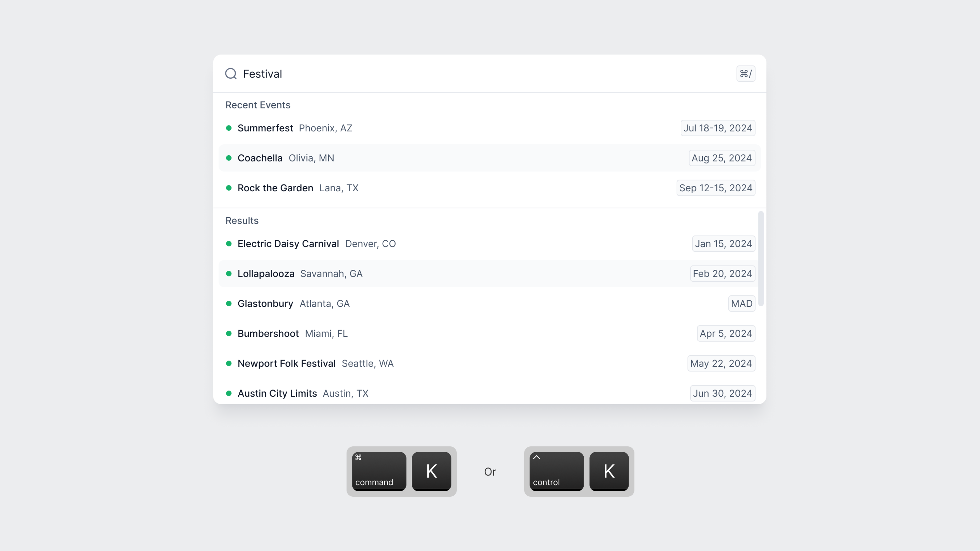The width and height of the screenshot is (980, 551).
Task: Click the Sep 12-15, 2024 date badge
Action: (716, 188)
